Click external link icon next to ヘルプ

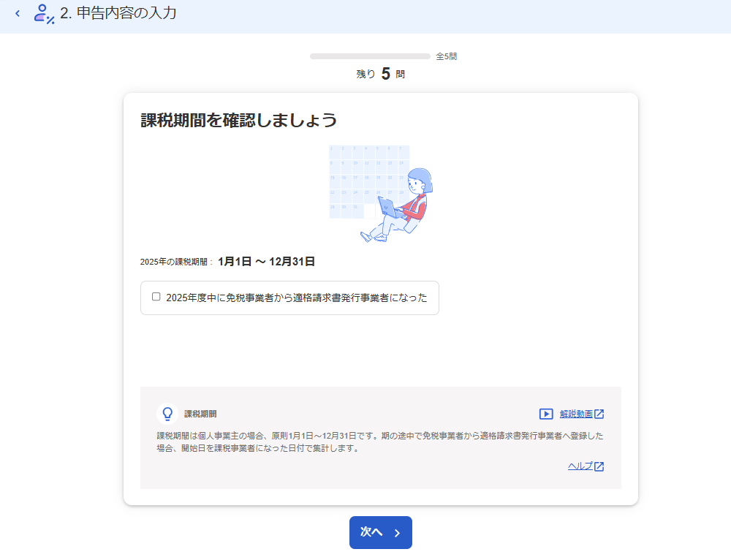point(599,466)
